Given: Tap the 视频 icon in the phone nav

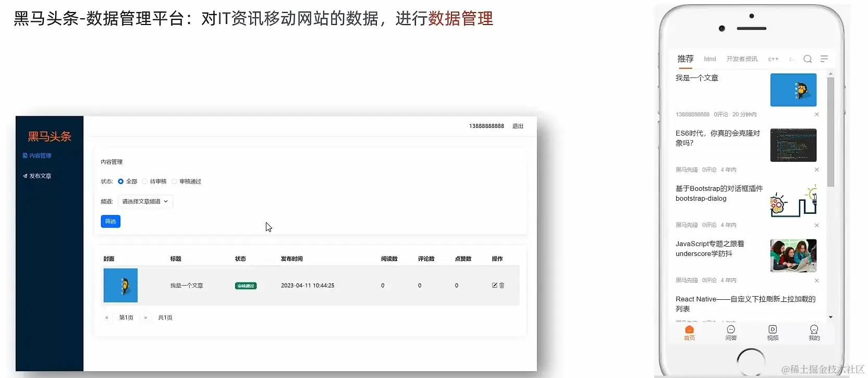Looking at the screenshot, I should pos(773,333).
